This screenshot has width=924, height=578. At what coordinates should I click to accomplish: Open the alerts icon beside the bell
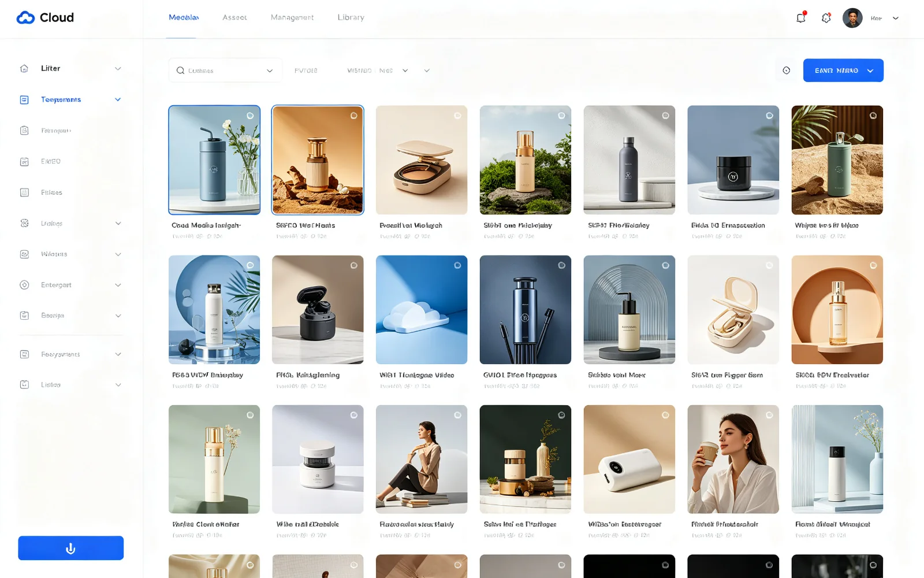point(826,18)
